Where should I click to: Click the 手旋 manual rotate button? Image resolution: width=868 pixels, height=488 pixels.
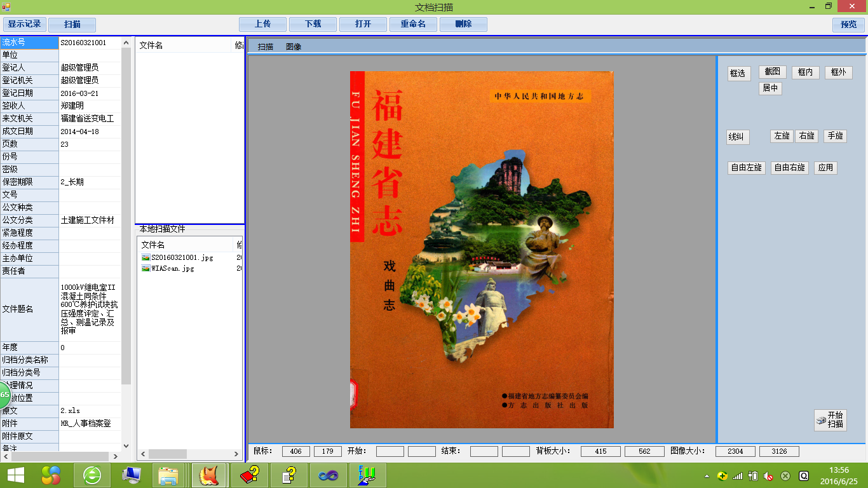(x=835, y=136)
